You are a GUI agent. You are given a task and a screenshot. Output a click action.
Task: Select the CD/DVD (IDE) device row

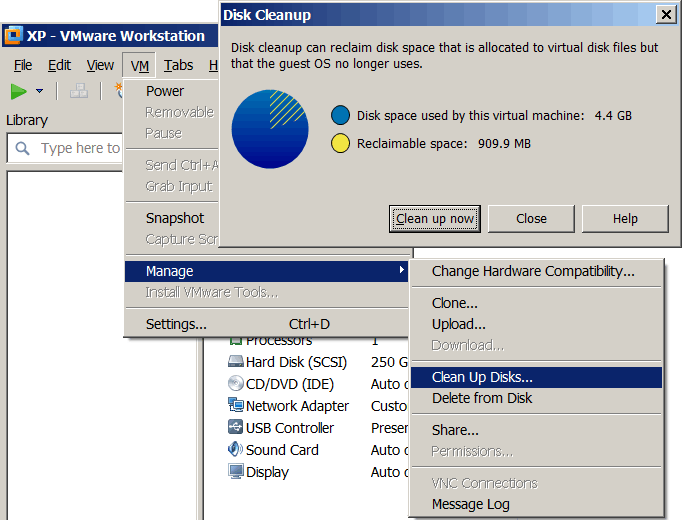tap(318, 384)
